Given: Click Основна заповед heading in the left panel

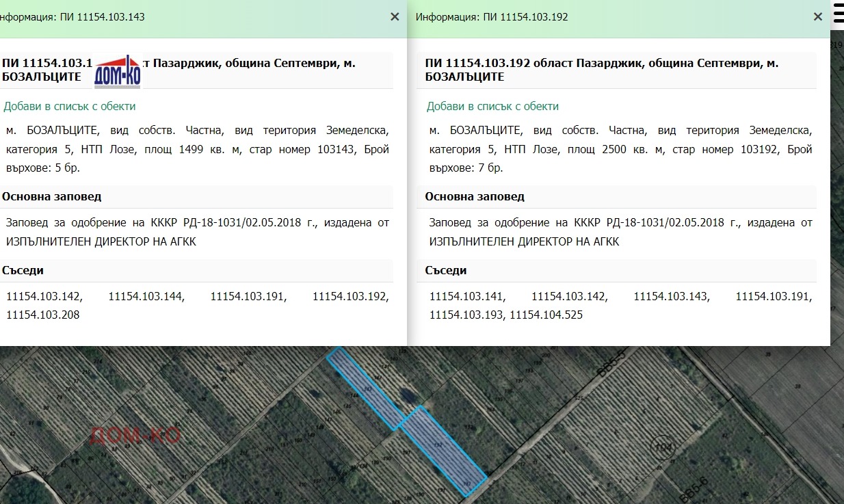Looking at the screenshot, I should point(52,196).
